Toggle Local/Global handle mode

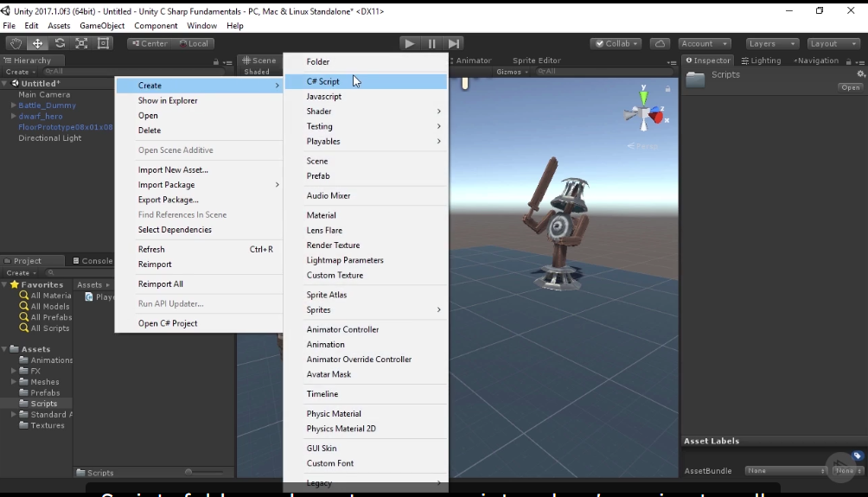(x=194, y=43)
